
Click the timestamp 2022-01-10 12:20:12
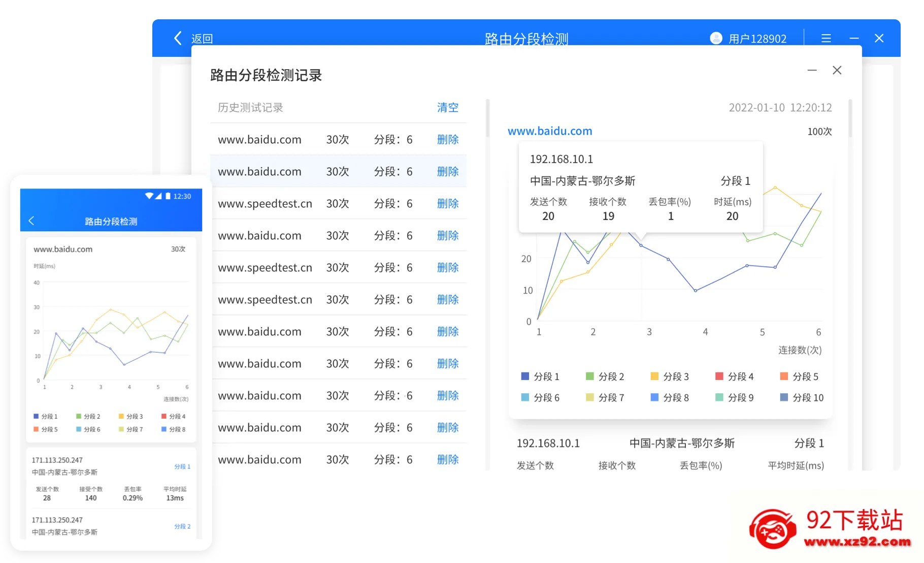pyautogui.click(x=780, y=108)
